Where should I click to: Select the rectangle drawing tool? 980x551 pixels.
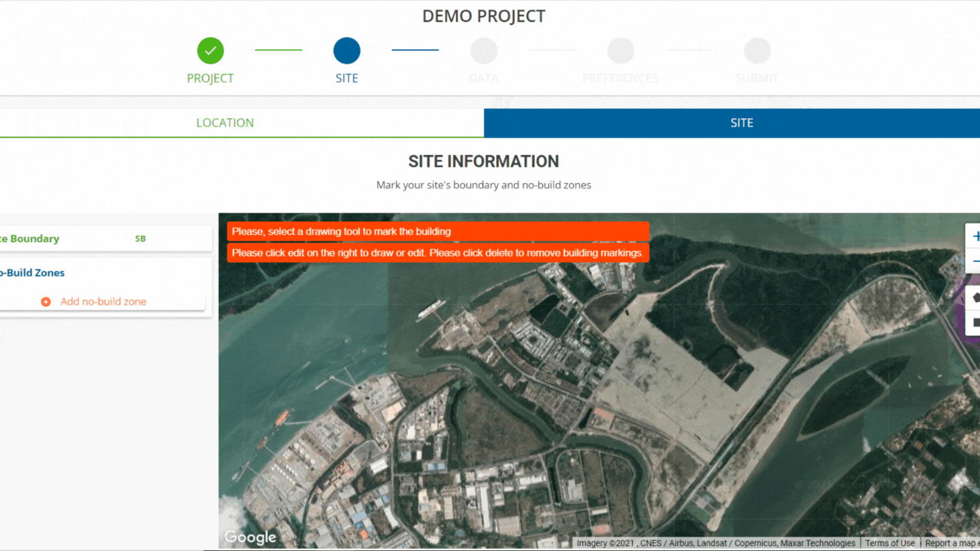(x=975, y=322)
